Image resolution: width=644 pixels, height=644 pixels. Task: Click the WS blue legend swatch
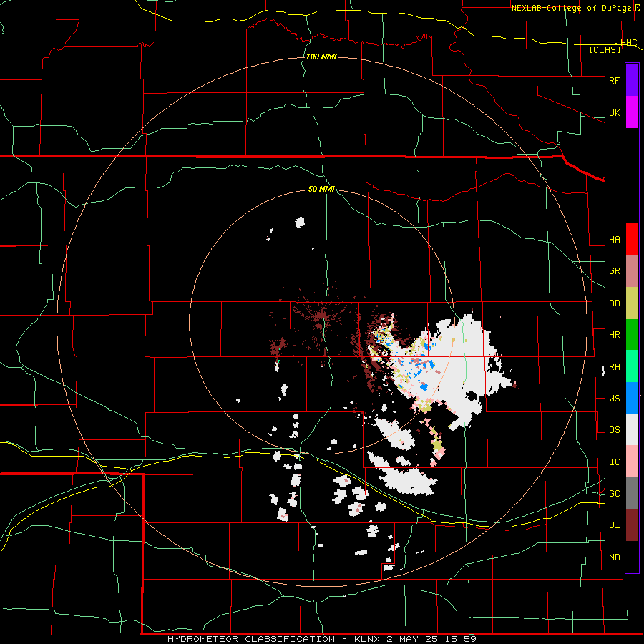pyautogui.click(x=632, y=398)
